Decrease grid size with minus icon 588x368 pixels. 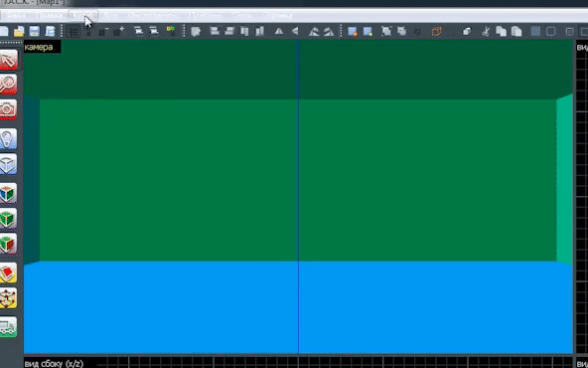(x=103, y=31)
